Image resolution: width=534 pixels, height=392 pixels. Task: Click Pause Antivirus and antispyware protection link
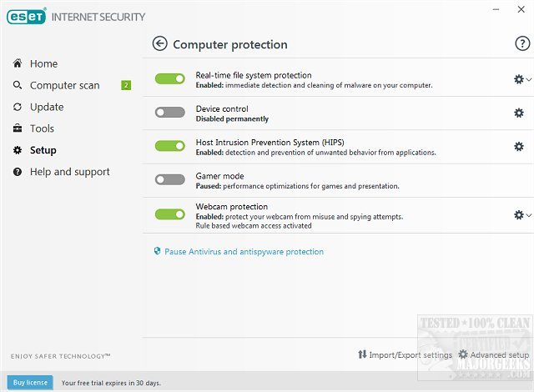pos(244,251)
